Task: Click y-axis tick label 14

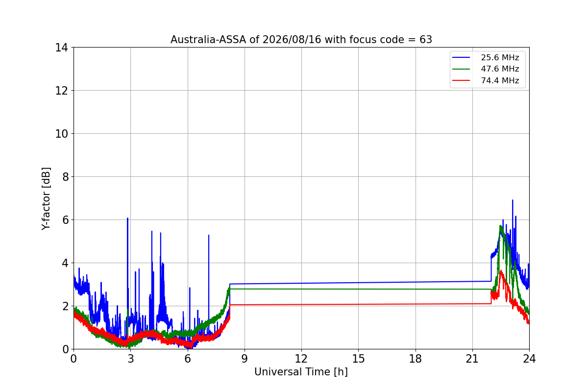Action: (x=62, y=48)
